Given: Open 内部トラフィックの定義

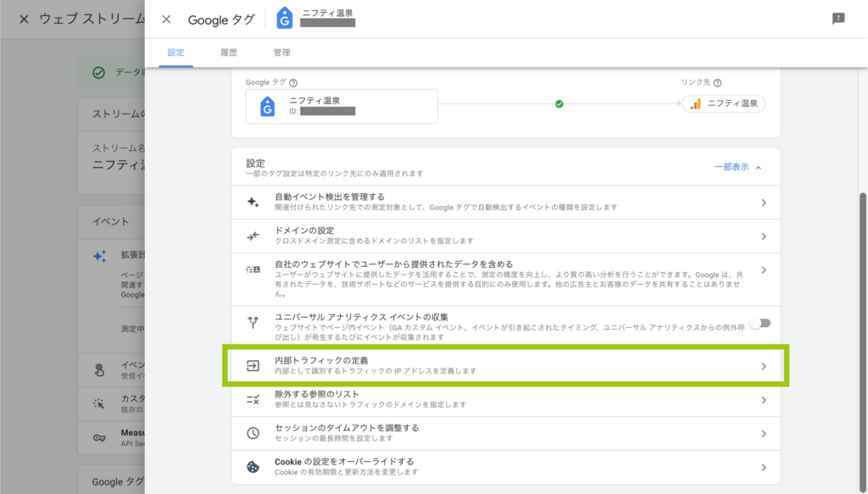Looking at the screenshot, I should tap(506, 366).
